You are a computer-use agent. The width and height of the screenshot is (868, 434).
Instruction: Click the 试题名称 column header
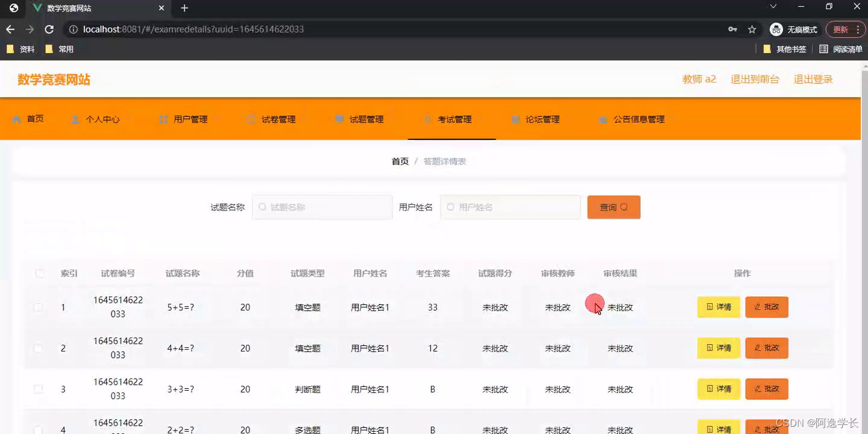(183, 273)
